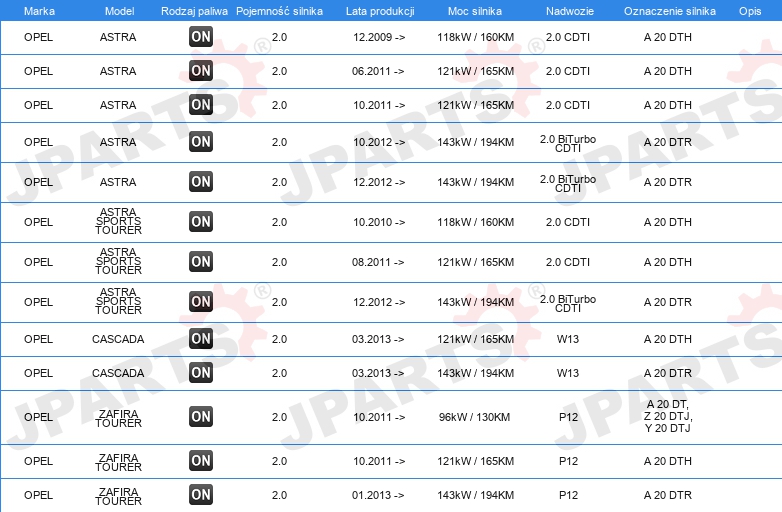
Task: Click the Oznaczenie silnika column header
Action: coord(670,11)
